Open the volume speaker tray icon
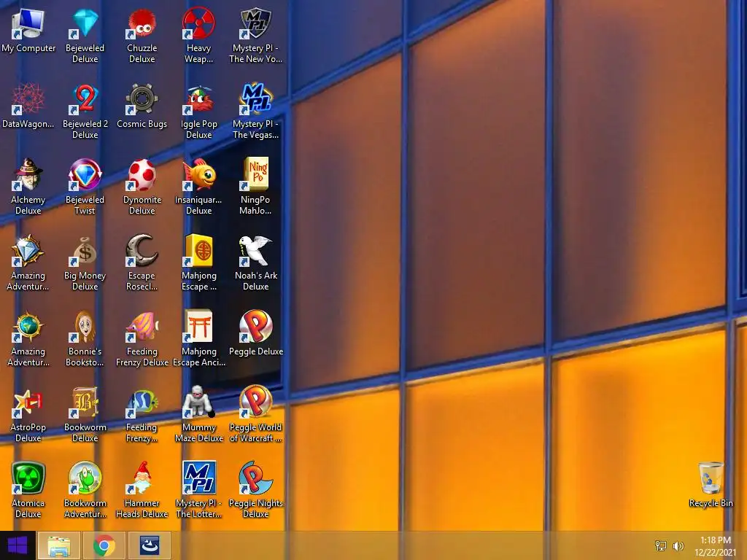 click(x=678, y=546)
